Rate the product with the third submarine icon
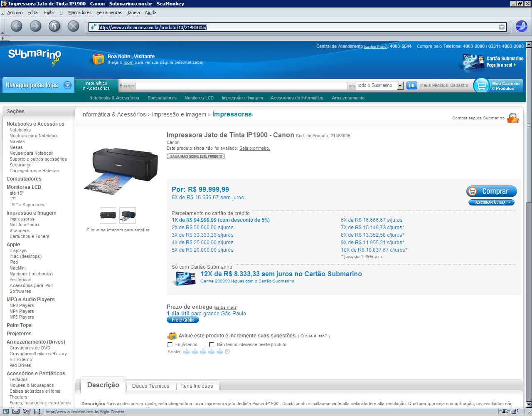Screen dimensions: 532x416 click(x=203, y=352)
